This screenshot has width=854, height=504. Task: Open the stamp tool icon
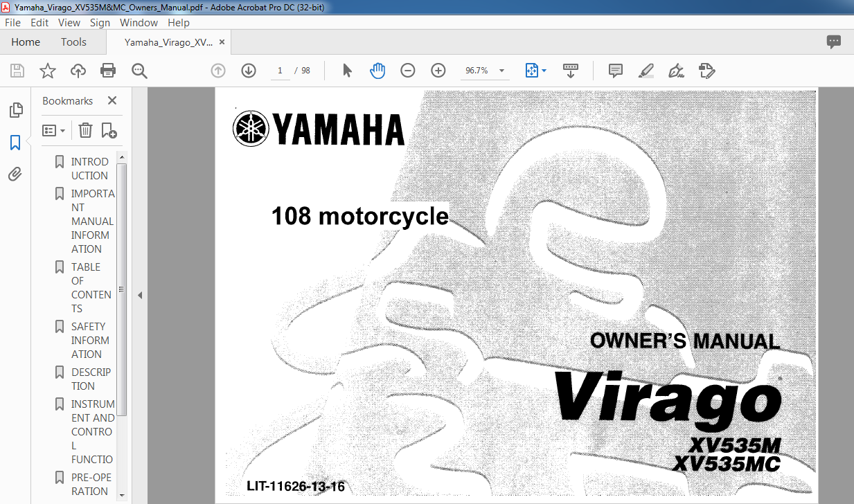[706, 71]
